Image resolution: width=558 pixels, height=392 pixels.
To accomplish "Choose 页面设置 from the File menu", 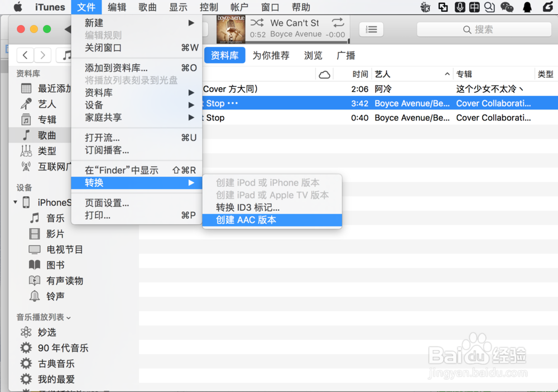I will (x=137, y=203).
